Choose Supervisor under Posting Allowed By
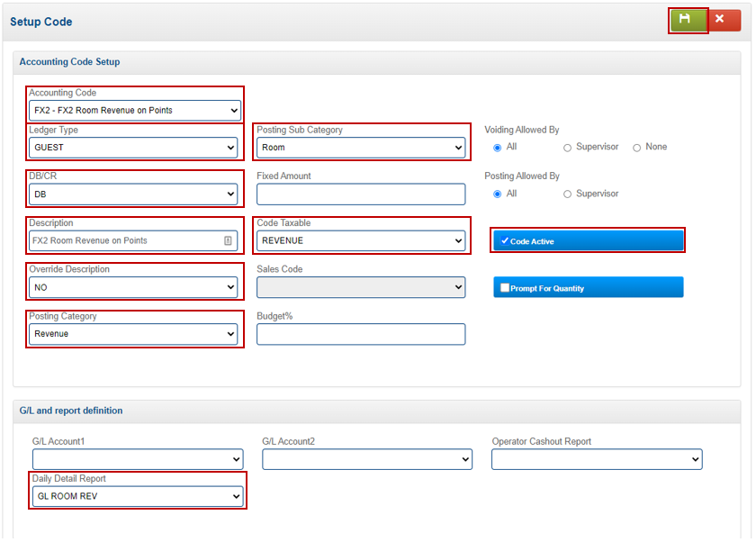756x542 pixels. click(x=567, y=194)
